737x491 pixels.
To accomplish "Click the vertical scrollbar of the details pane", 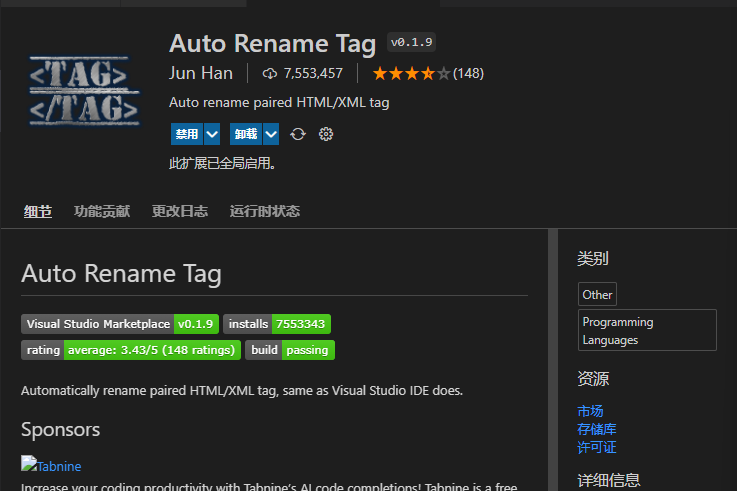I will click(553, 360).
